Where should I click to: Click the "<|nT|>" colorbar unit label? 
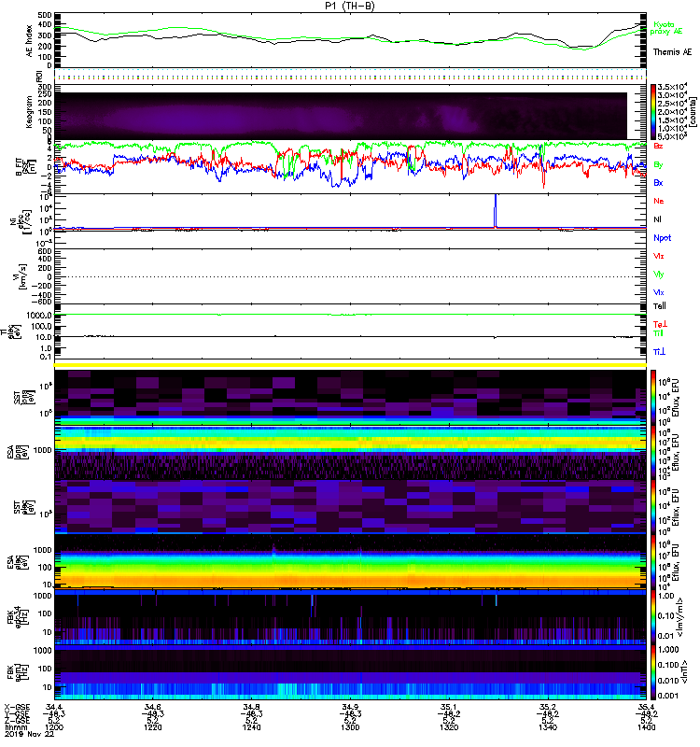click(x=684, y=671)
